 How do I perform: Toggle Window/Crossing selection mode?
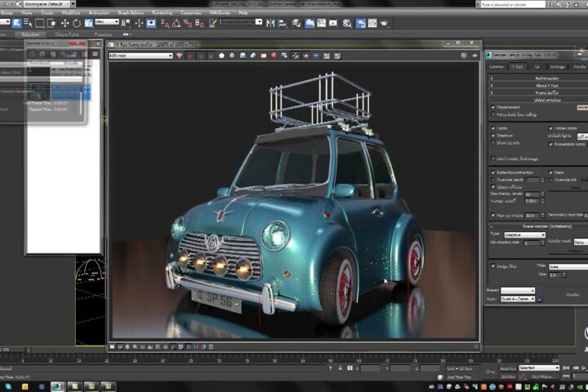(51, 23)
